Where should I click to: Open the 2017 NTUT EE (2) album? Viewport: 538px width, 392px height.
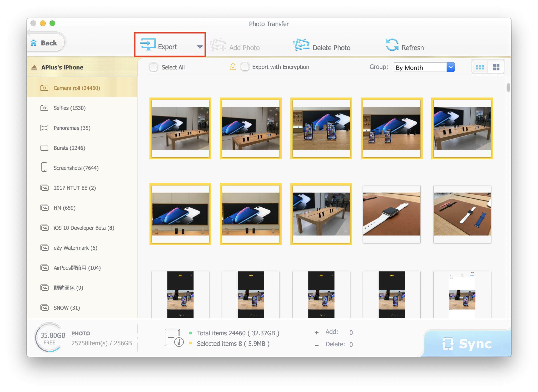[82, 188]
